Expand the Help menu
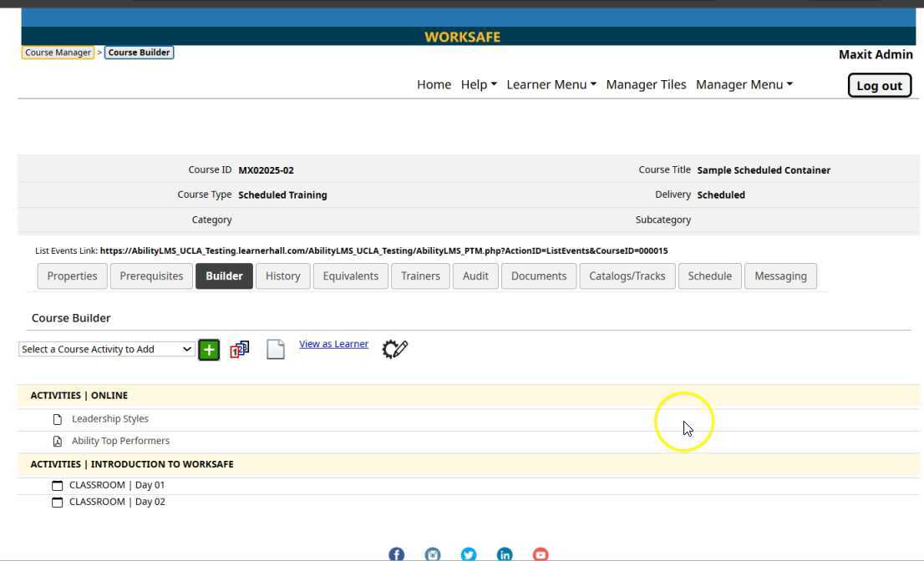This screenshot has width=924, height=561. [479, 84]
